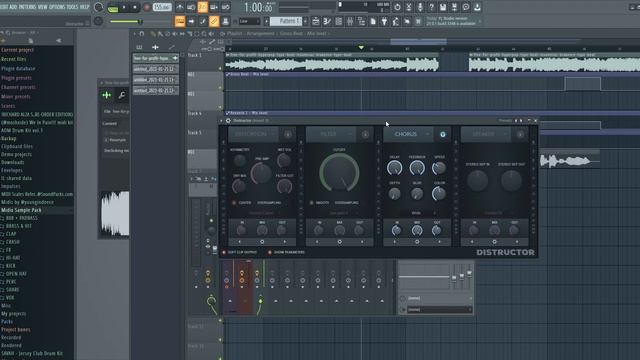Click the shopping cart icon
This screenshot has width=640, height=360.
coord(418,21)
